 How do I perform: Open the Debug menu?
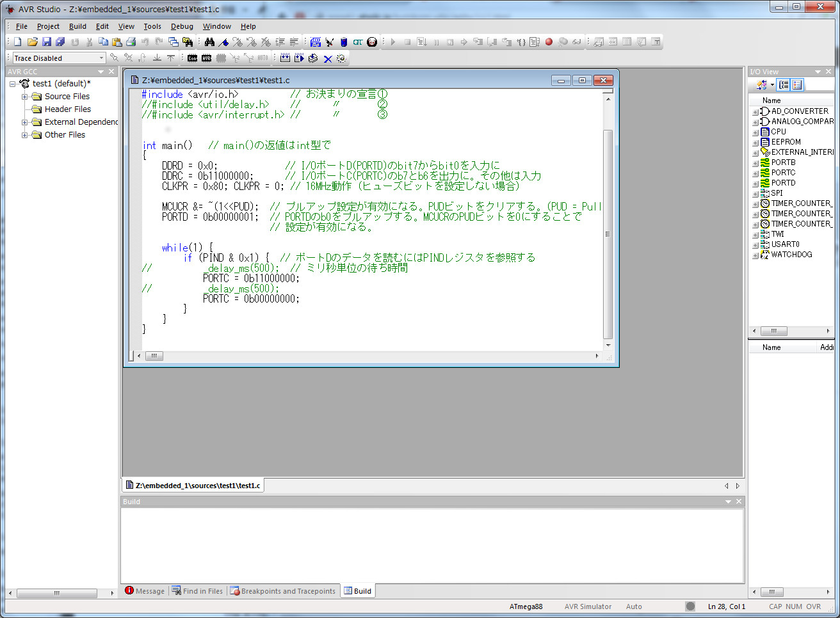[182, 26]
